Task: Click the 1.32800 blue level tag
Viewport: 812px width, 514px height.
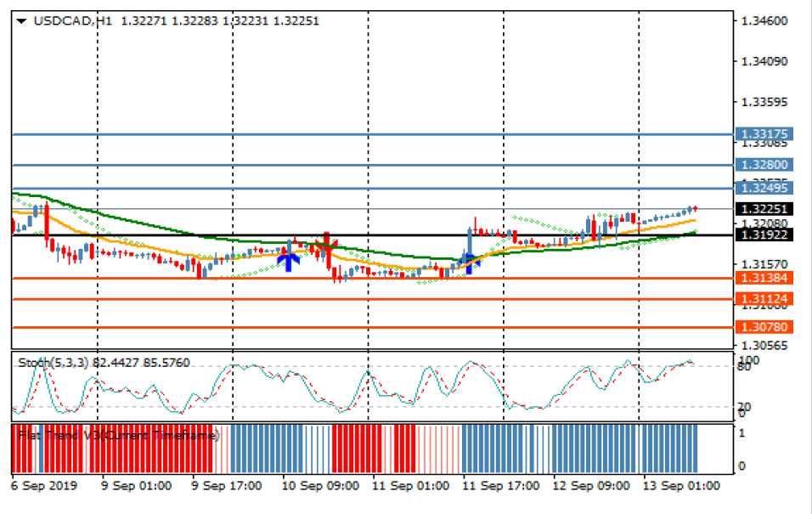Action: 765,165
